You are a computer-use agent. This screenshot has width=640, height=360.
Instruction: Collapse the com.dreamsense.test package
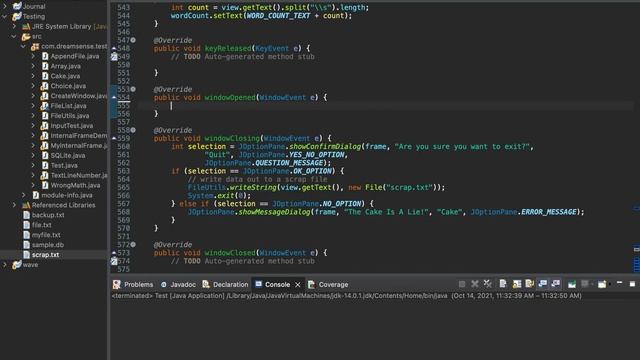24,46
